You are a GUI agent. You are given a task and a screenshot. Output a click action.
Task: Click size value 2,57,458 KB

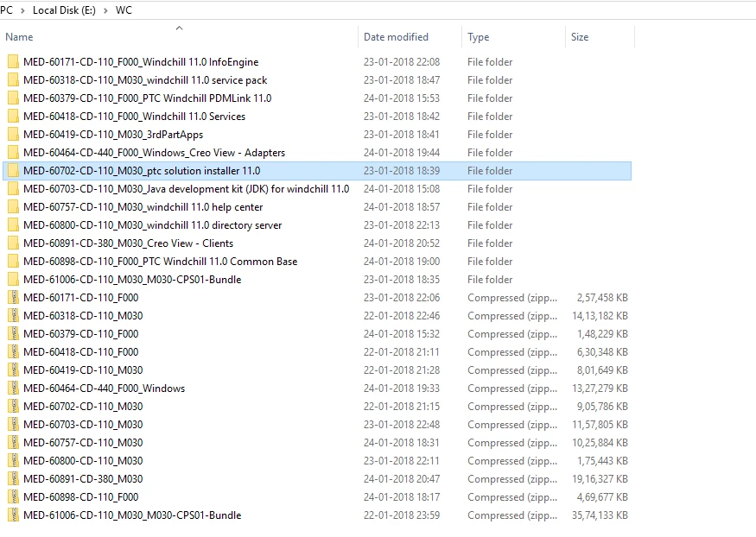(x=602, y=298)
